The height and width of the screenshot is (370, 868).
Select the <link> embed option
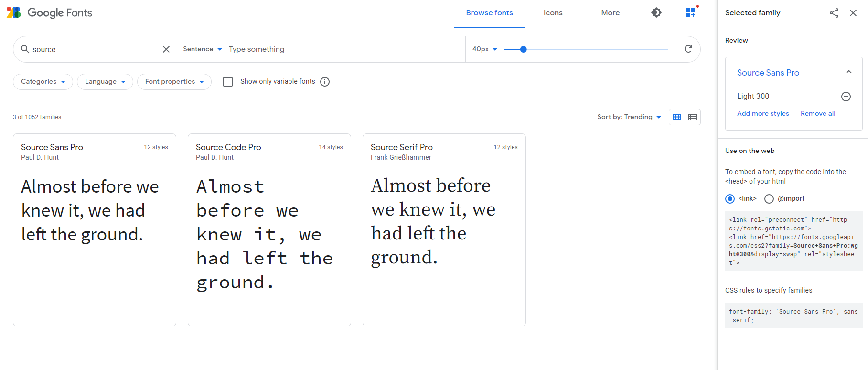tap(730, 199)
